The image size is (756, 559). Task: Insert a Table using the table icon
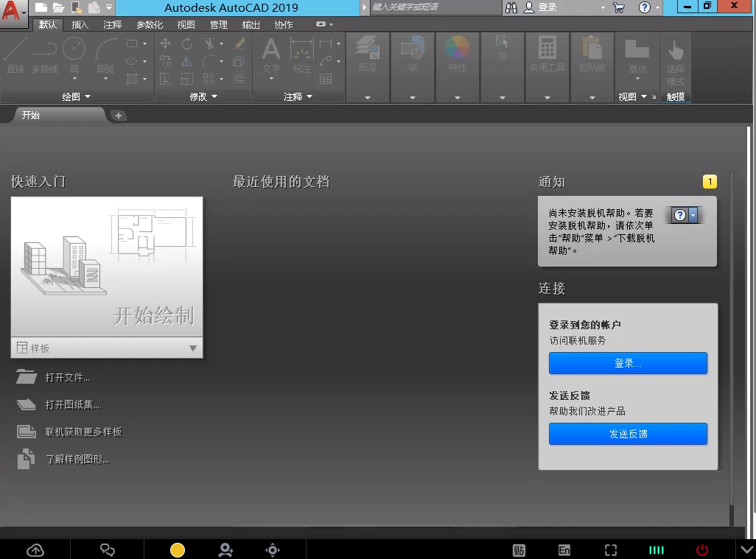tap(326, 79)
